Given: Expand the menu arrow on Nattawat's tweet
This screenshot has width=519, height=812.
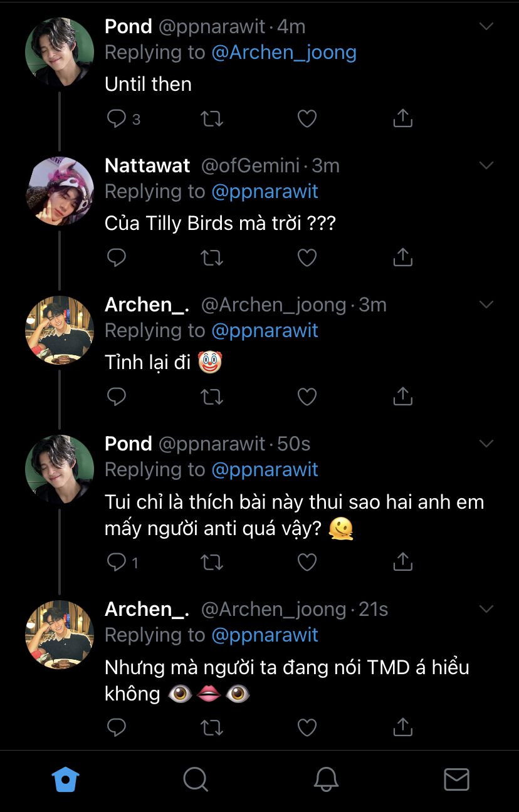Looking at the screenshot, I should point(486,165).
